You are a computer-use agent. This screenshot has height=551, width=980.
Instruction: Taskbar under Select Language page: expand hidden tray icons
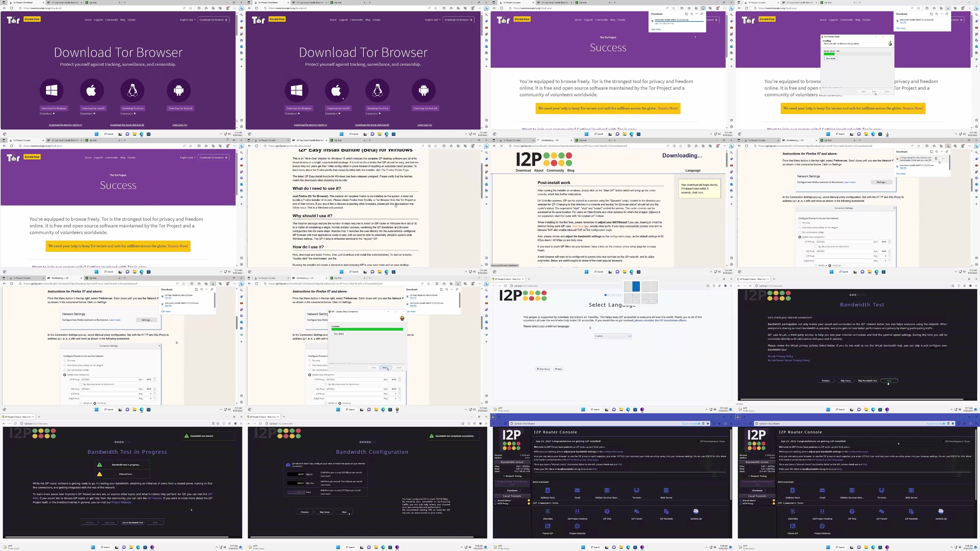click(707, 410)
